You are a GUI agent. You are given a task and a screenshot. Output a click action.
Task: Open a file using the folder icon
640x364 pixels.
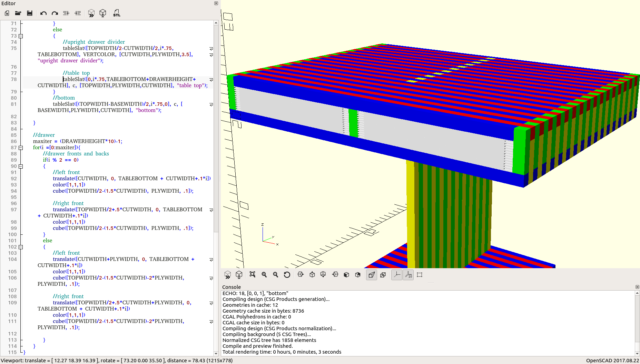click(18, 13)
